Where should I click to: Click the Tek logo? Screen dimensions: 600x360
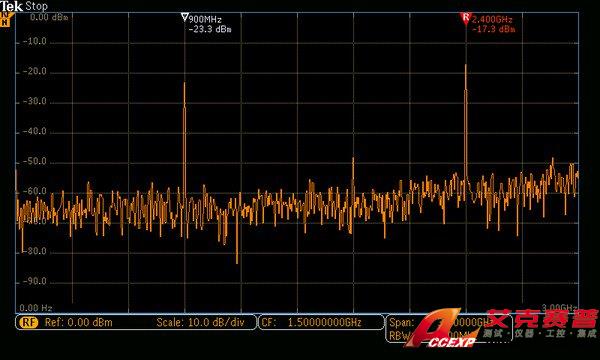click(11, 6)
